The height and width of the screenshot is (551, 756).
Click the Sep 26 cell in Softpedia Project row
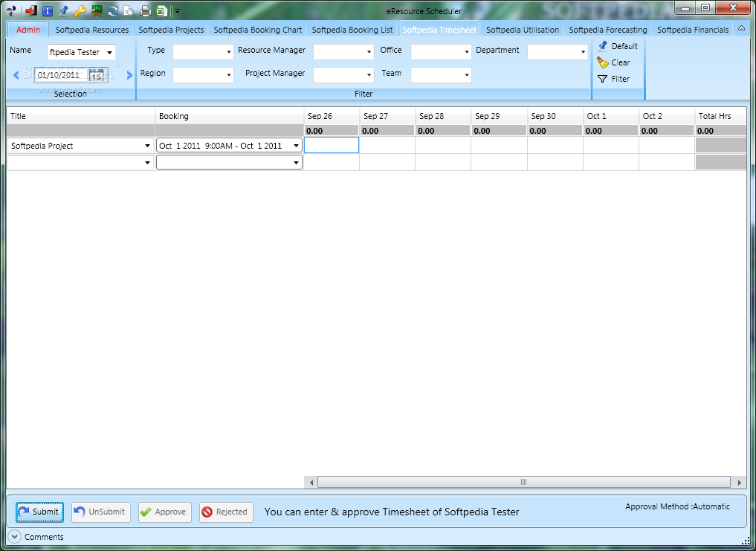[332, 145]
